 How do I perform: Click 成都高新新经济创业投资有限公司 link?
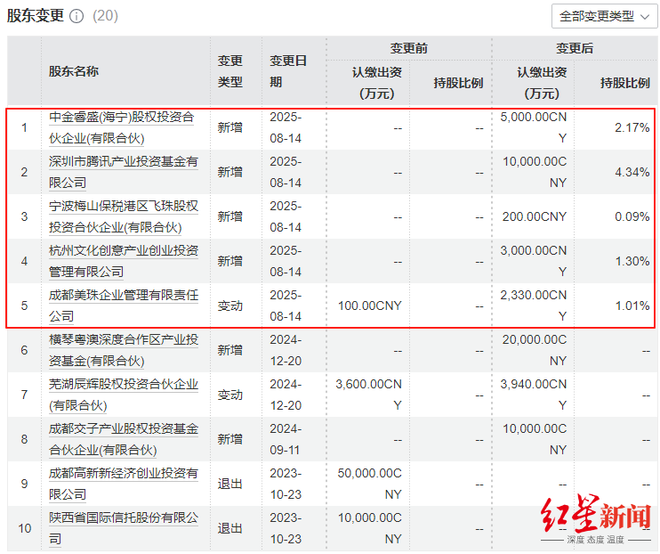(x=122, y=483)
